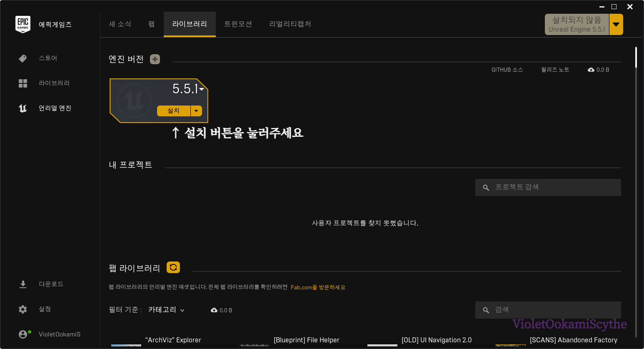Click the 설정 sidebar label

click(45, 309)
